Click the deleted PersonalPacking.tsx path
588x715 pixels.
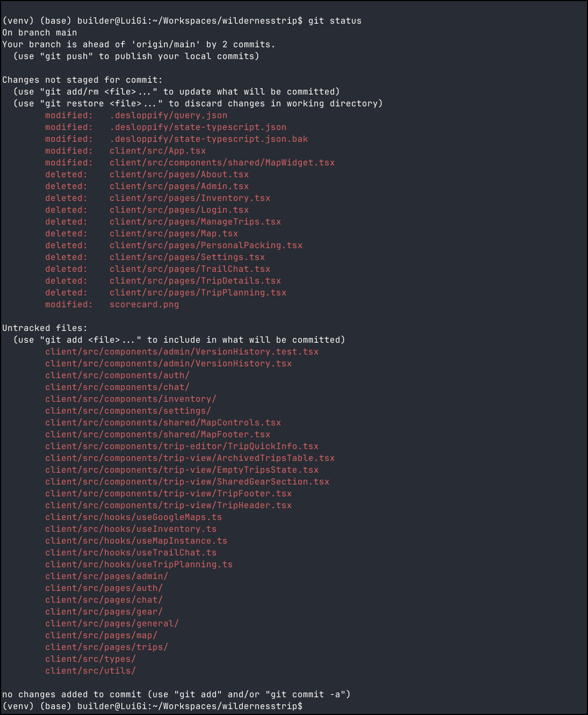206,245
